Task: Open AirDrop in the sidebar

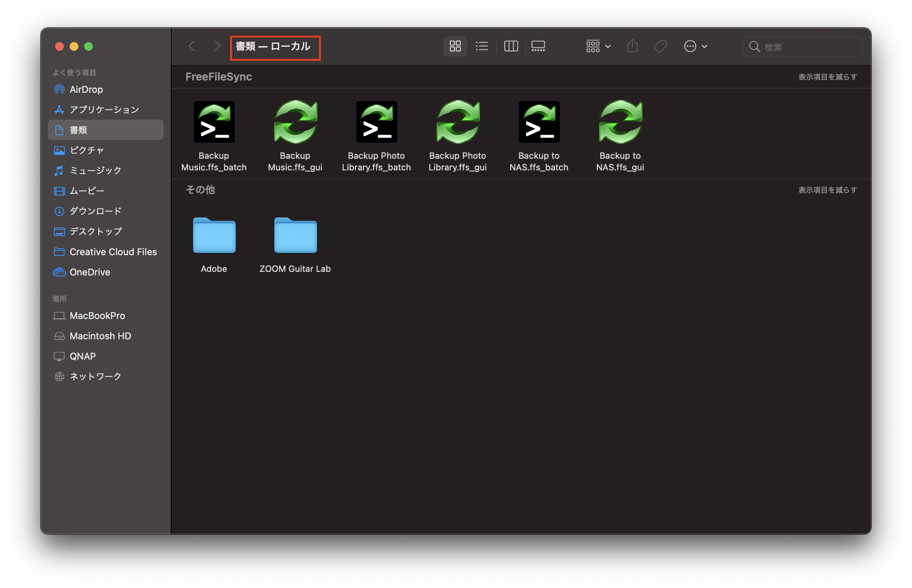Action: pyautogui.click(x=86, y=89)
